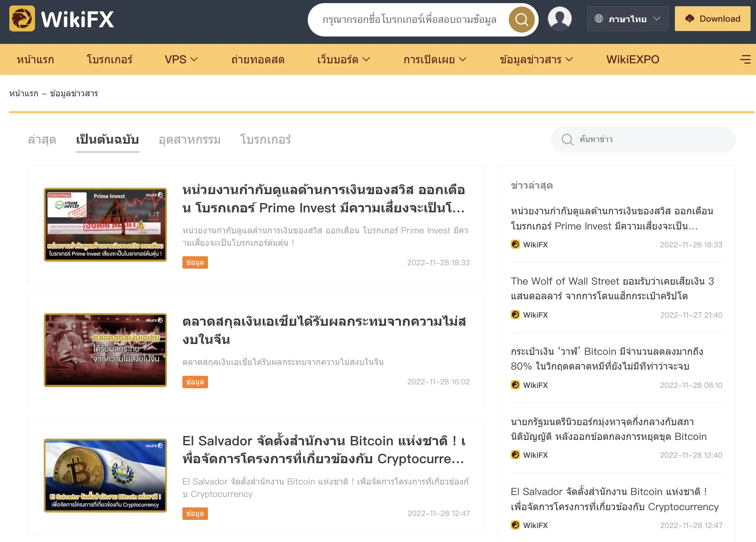Click the gold search magnifier button
Viewport: 756px width, 542px height.
pyautogui.click(x=522, y=20)
